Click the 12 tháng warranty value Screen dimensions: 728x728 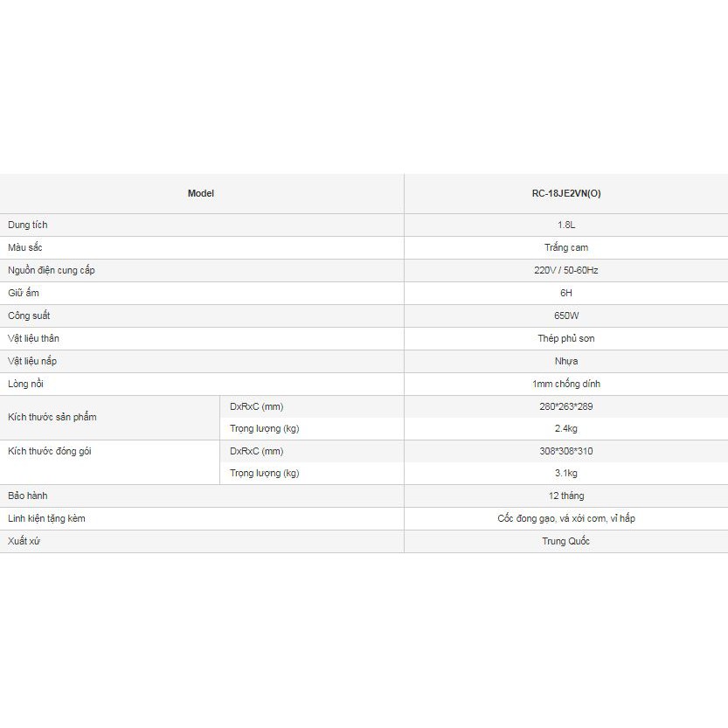coord(565,496)
